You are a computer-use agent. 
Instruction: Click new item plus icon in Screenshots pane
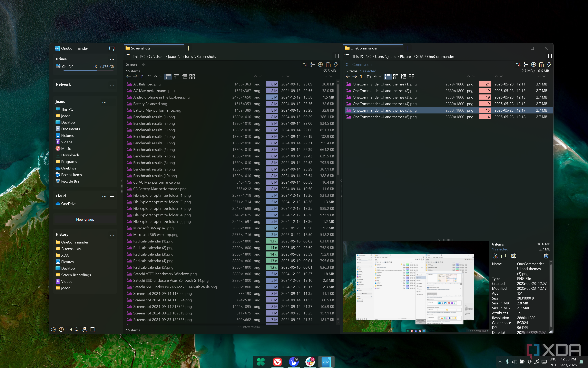[321, 64]
